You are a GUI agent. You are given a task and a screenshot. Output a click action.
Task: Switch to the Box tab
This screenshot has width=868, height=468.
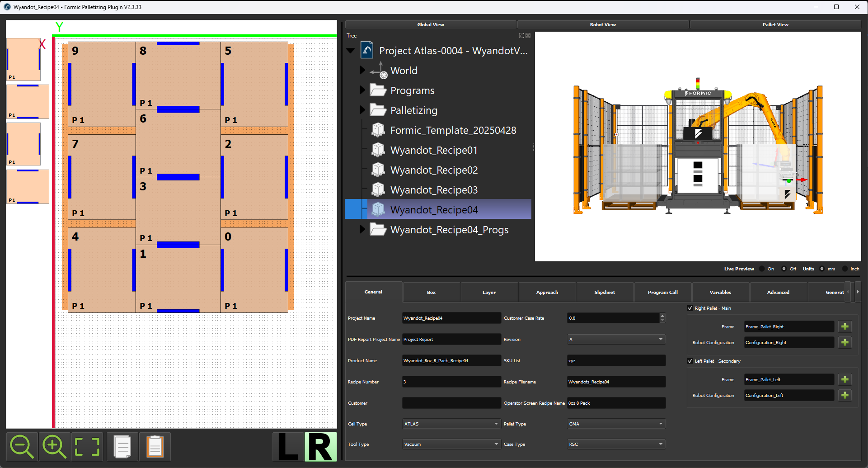click(431, 292)
